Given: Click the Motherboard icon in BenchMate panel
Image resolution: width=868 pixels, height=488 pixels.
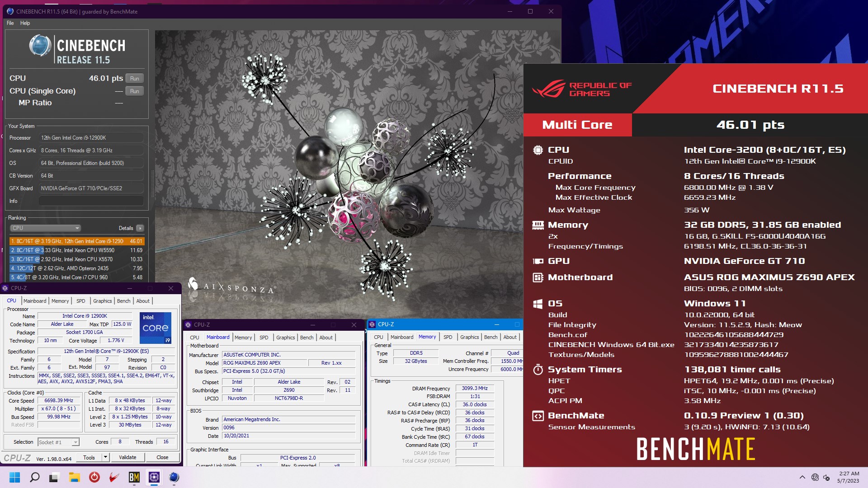Looking at the screenshot, I should coord(538,277).
